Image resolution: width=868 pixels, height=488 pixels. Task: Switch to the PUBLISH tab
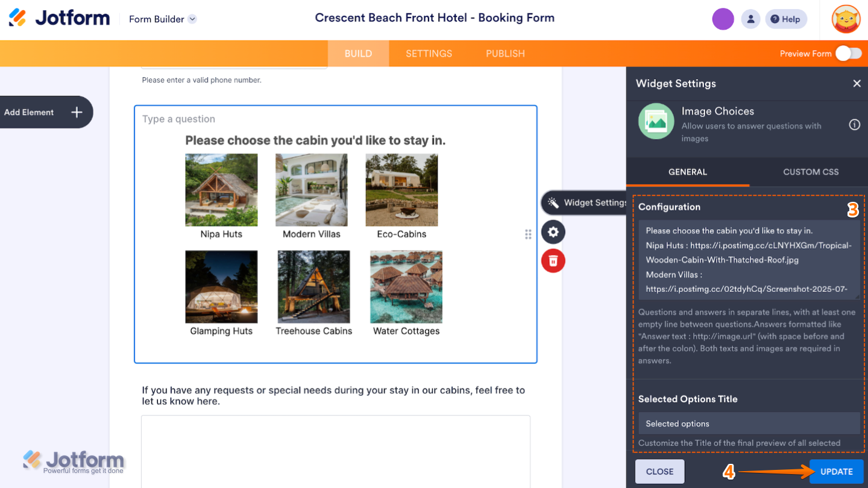tap(505, 53)
